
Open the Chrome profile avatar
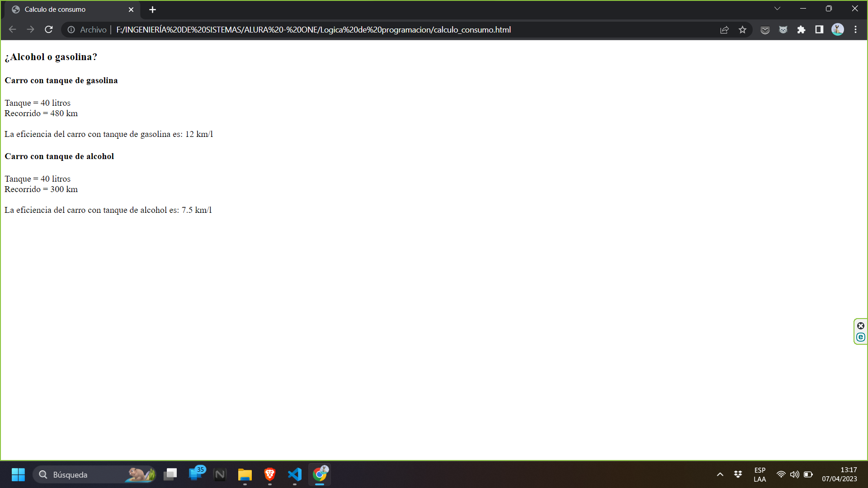coord(837,30)
